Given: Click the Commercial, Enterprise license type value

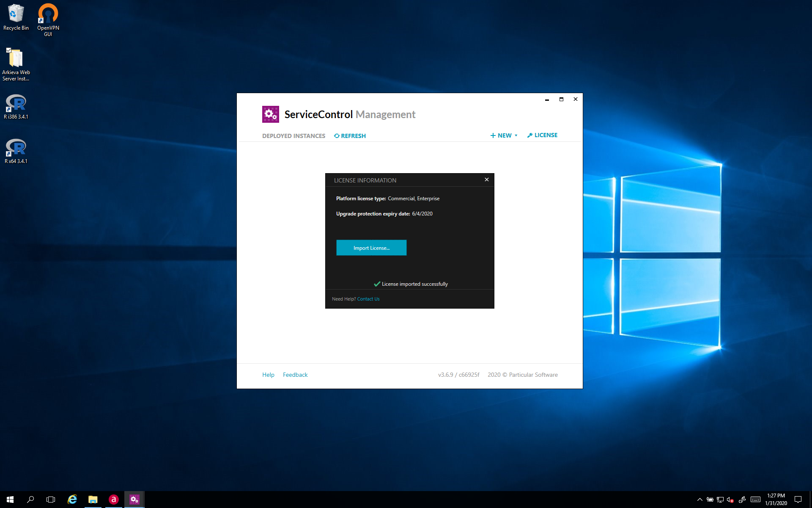Looking at the screenshot, I should point(414,199).
